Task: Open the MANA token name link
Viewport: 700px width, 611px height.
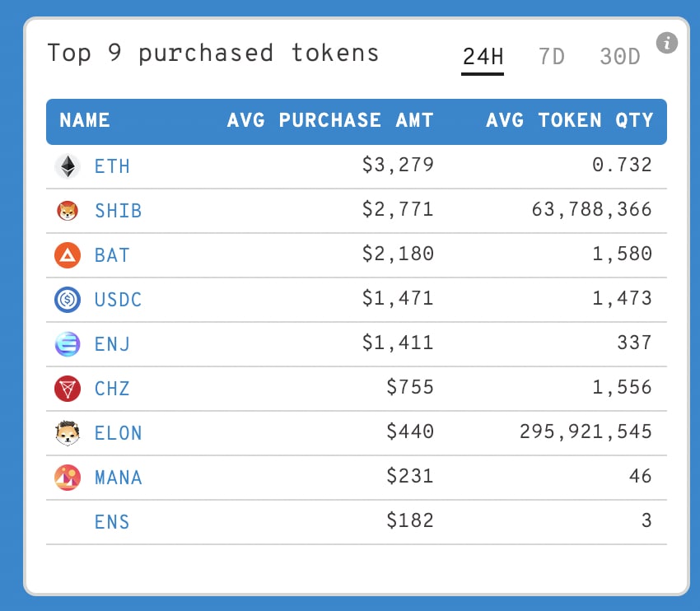Action: [x=118, y=477]
